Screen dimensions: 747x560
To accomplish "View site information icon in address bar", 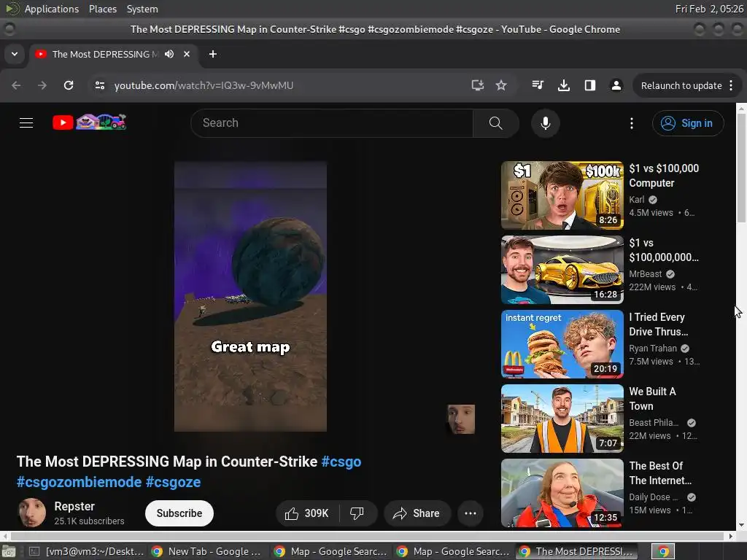I will pyautogui.click(x=99, y=85).
